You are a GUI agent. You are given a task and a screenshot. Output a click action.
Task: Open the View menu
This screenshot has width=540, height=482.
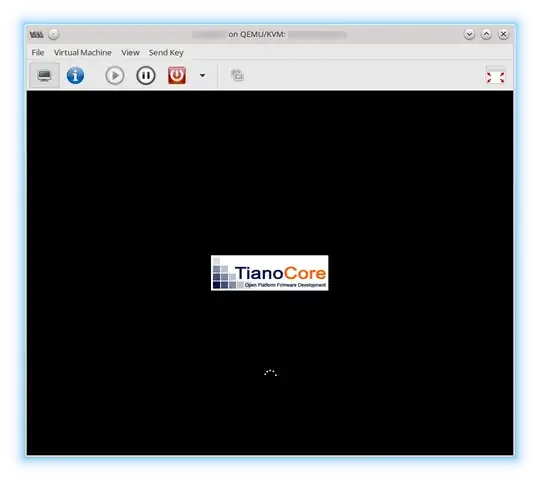130,53
